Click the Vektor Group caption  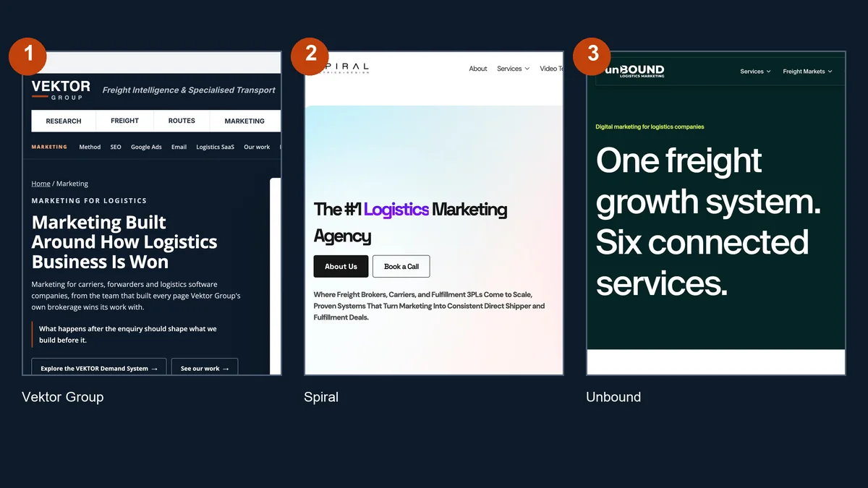point(63,397)
